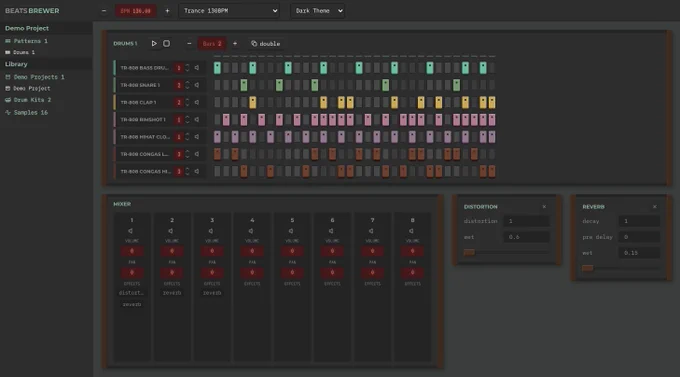The width and height of the screenshot is (680, 377).
Task: Mute mixer channel 2
Action: pos(171,231)
